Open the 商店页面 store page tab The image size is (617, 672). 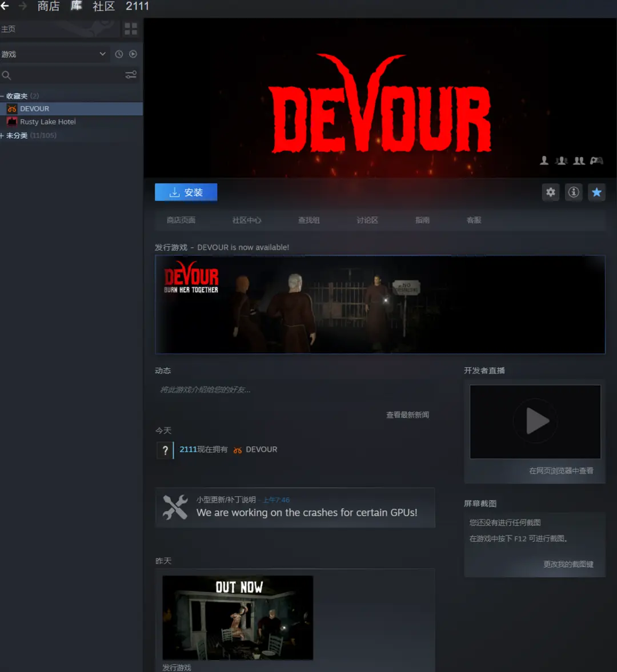click(181, 220)
